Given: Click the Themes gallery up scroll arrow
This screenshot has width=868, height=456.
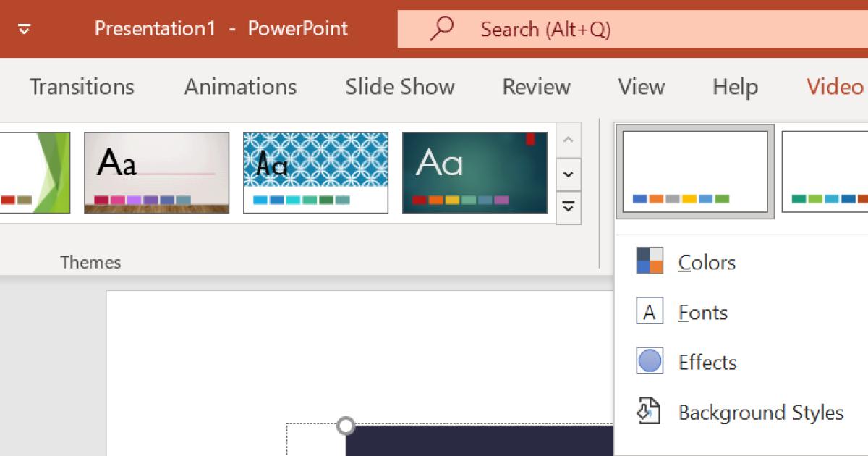Looking at the screenshot, I should click(x=569, y=139).
